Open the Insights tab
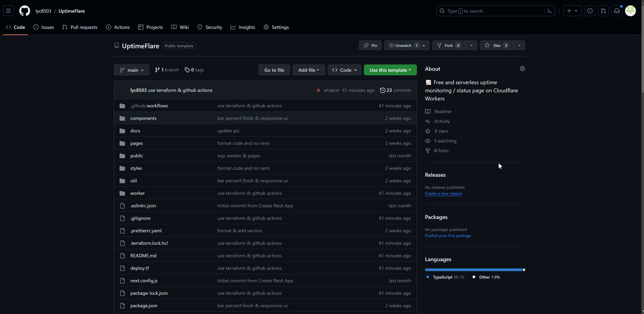This screenshot has height=314, width=644. (x=243, y=27)
